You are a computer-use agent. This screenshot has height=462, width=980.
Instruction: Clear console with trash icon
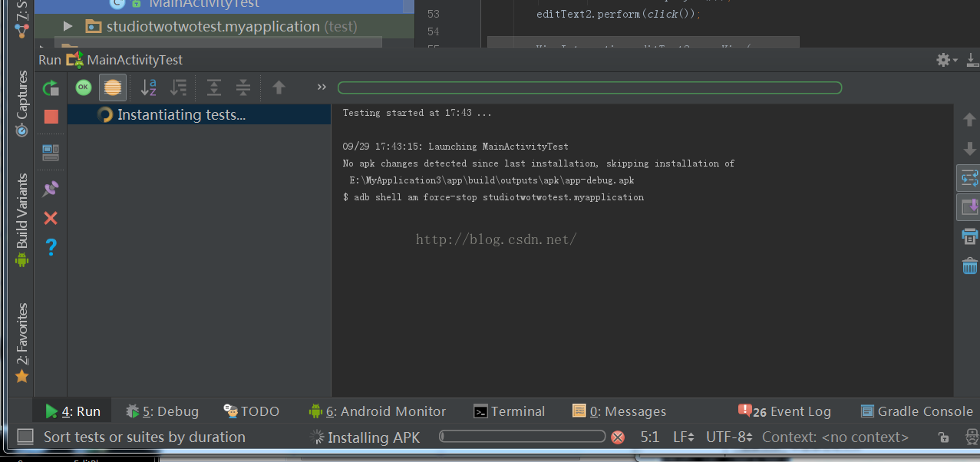[969, 266]
